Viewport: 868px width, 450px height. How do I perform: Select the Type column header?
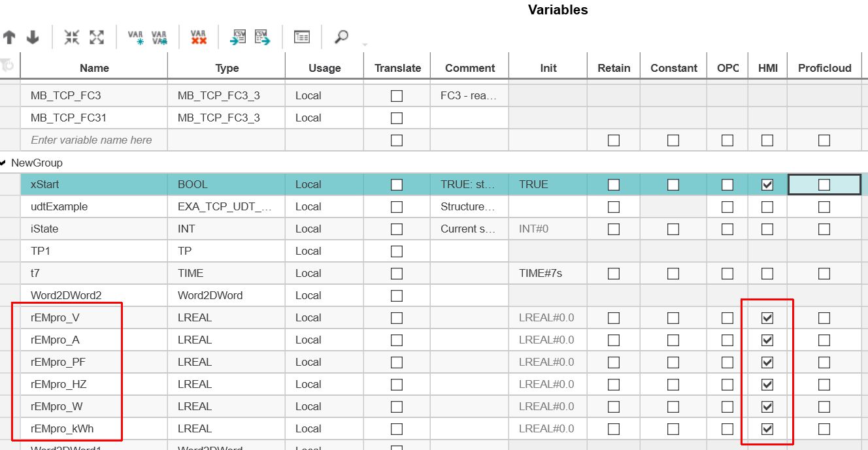click(x=225, y=68)
